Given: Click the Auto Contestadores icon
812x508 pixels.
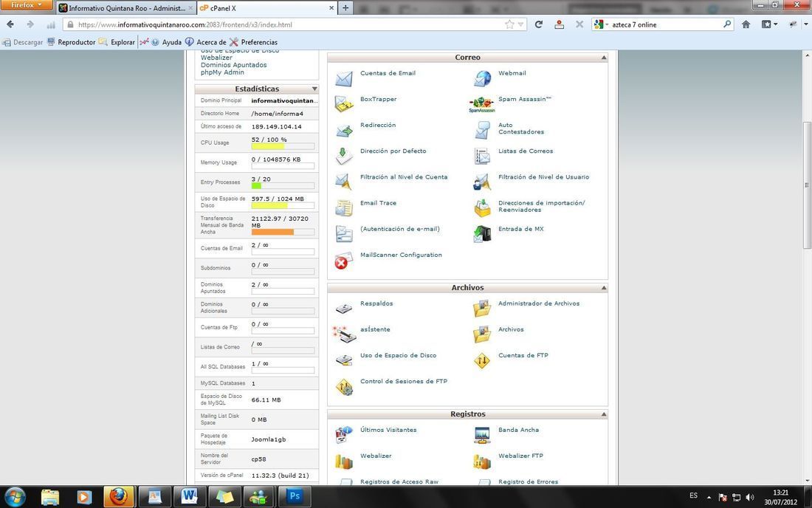Looking at the screenshot, I should point(482,131).
